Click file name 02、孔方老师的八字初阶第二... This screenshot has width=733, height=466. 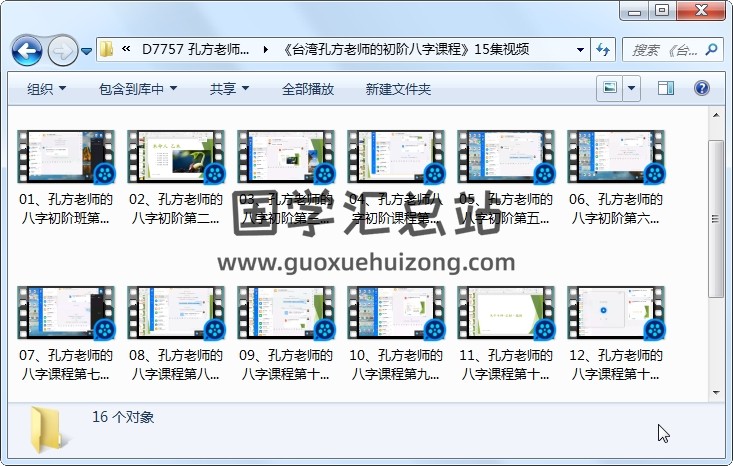[176, 208]
